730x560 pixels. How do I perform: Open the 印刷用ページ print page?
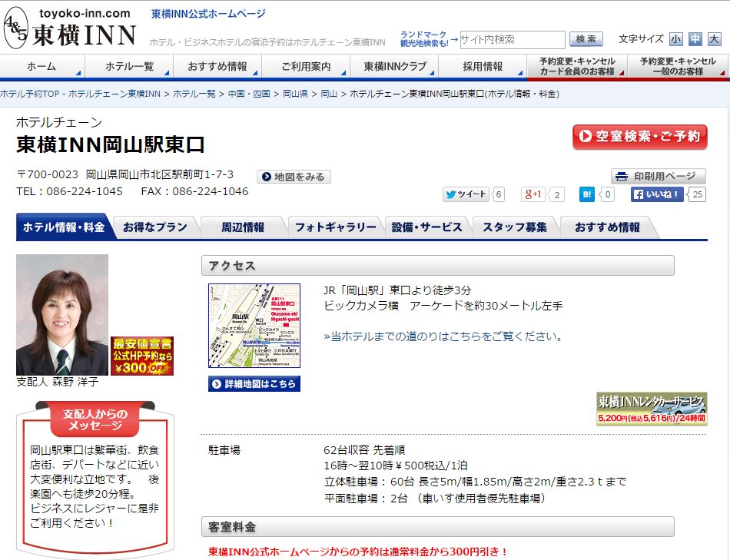pyautogui.click(x=659, y=176)
